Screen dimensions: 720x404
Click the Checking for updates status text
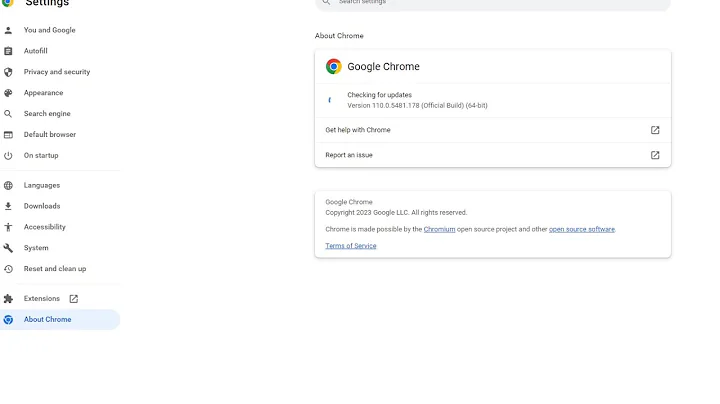coord(379,95)
